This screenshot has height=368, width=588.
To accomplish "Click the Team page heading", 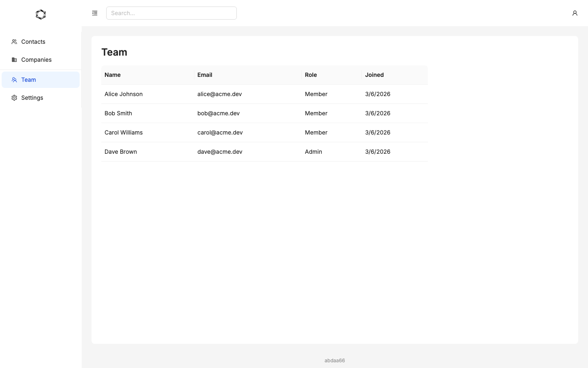I will tap(114, 52).
